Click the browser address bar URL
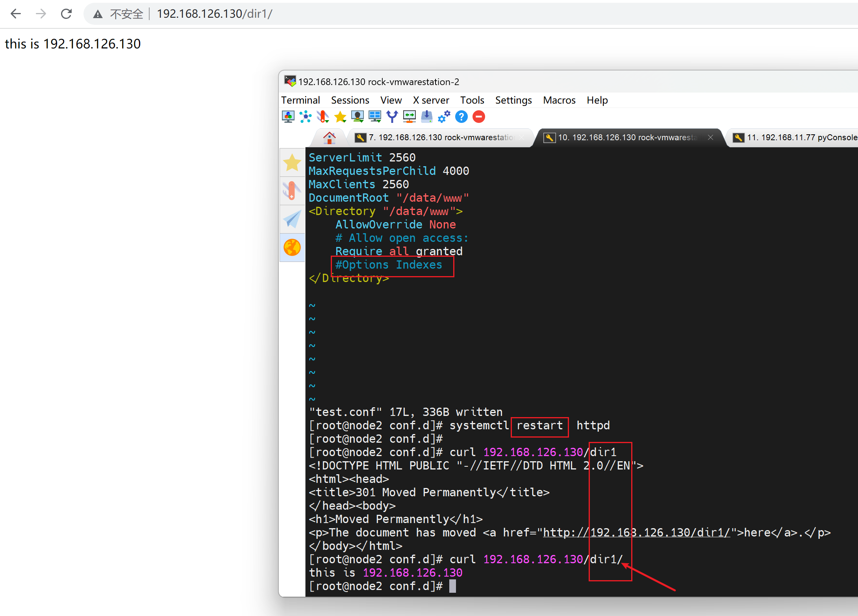 (x=215, y=14)
